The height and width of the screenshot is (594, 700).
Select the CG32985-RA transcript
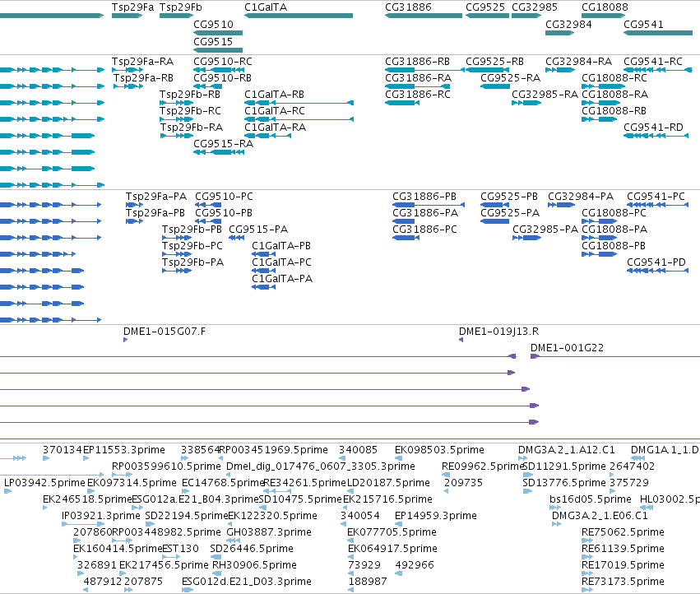coord(526,103)
